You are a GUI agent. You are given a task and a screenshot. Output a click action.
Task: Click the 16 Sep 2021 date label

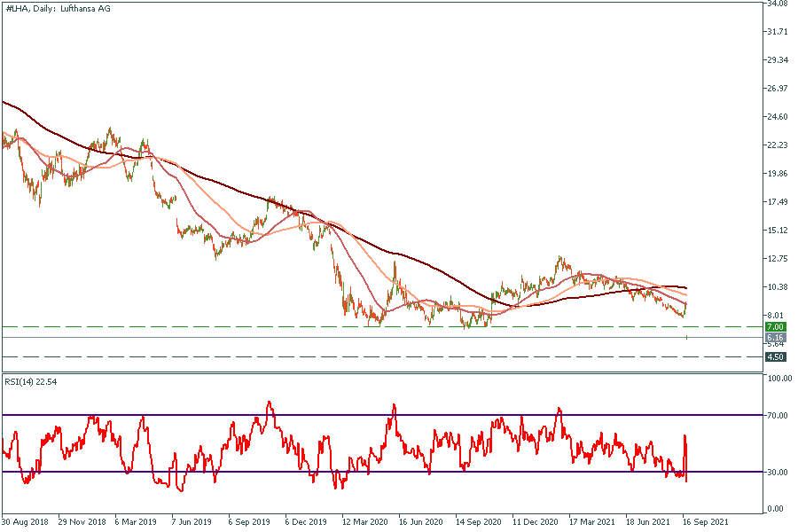[x=706, y=522]
